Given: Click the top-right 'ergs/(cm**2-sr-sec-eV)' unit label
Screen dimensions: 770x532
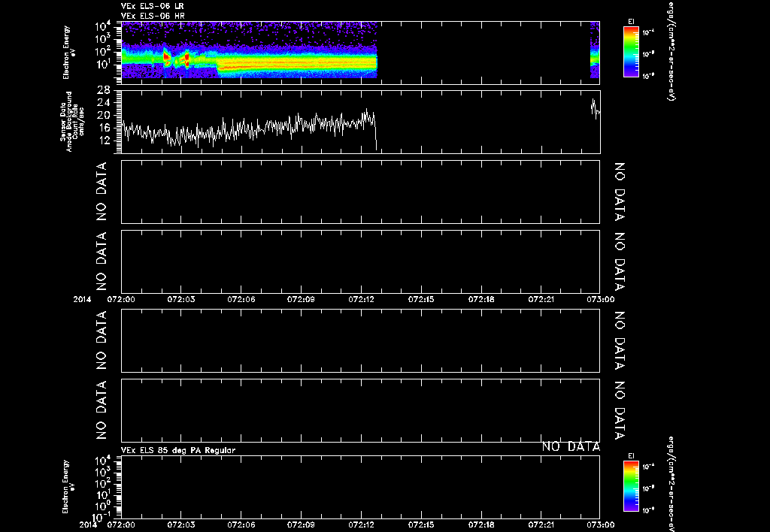Looking at the screenshot, I should tap(670, 51).
